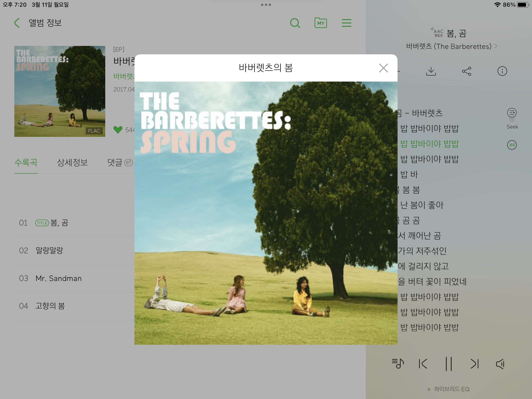This screenshot has width=532, height=399.
Task: Open the MY music folder icon
Action: tap(321, 23)
